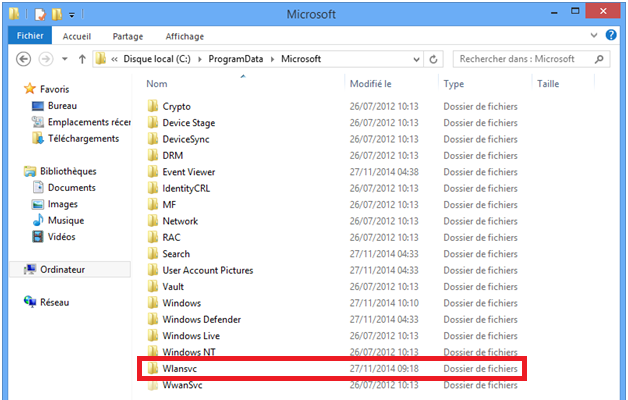
Task: Click the Forward navigation arrow
Action: click(x=46, y=59)
